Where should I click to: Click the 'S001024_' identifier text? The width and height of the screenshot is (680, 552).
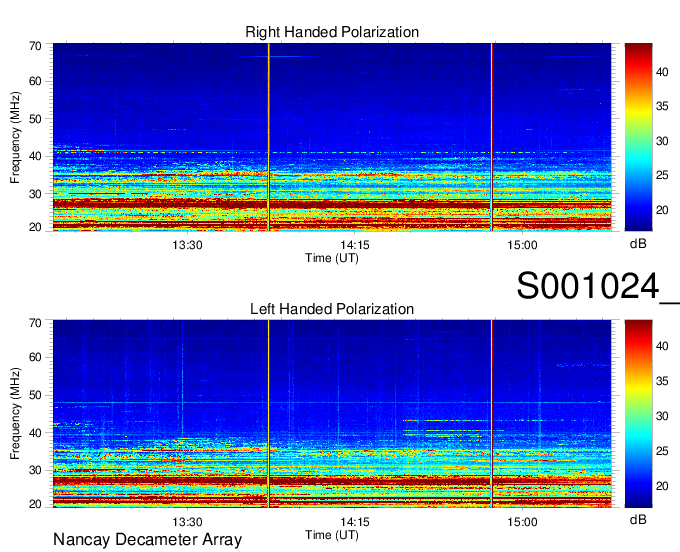click(598, 286)
